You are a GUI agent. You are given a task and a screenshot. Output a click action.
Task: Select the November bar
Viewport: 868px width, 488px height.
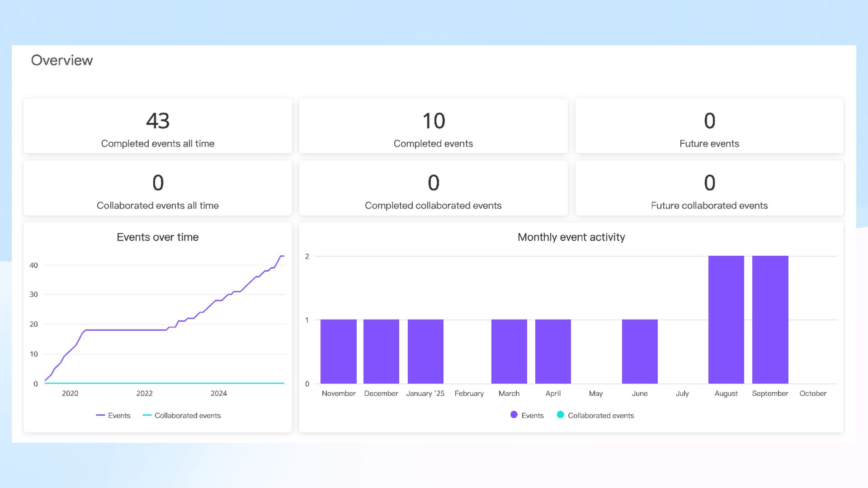339,352
